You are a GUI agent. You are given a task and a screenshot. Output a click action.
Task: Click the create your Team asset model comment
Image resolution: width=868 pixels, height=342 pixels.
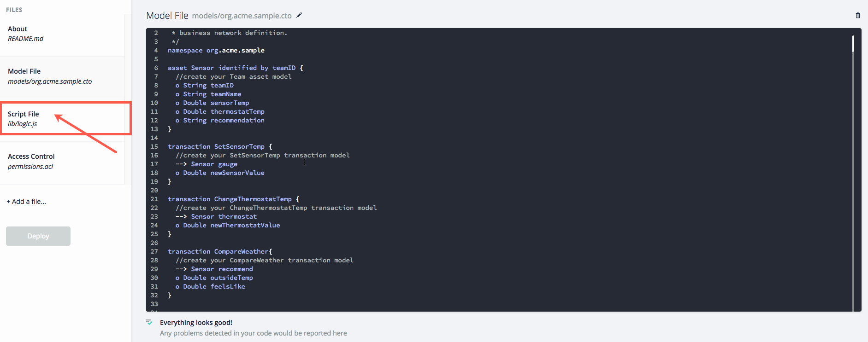(x=234, y=76)
